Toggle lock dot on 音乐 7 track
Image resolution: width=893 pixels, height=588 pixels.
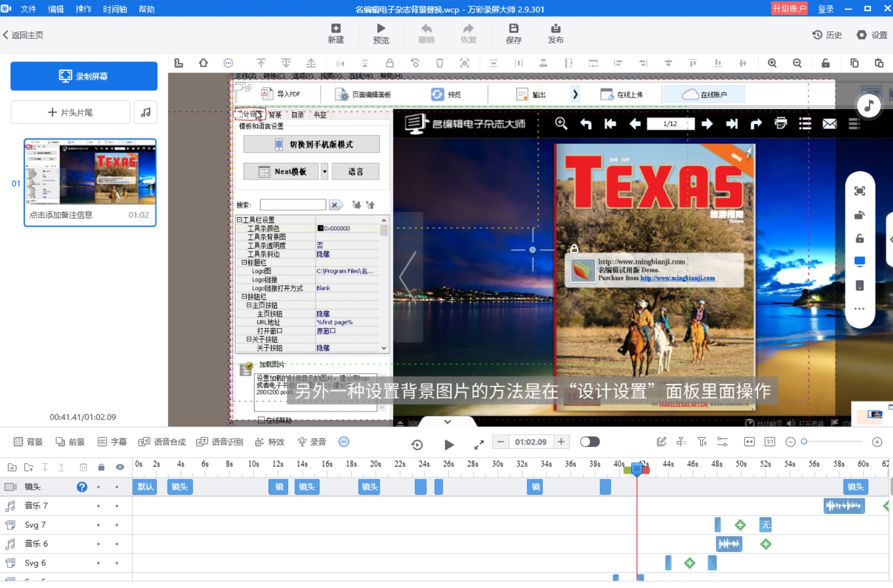pyautogui.click(x=98, y=506)
